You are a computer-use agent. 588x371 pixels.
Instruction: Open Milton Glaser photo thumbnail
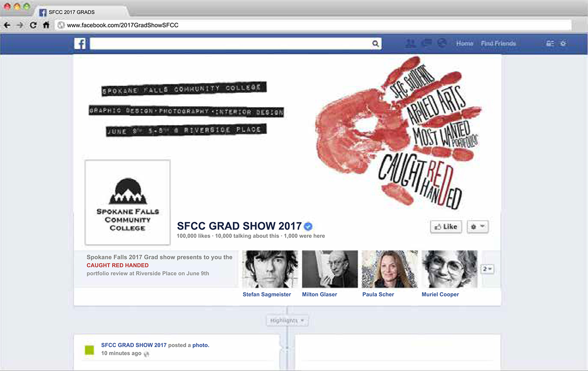[330, 269]
